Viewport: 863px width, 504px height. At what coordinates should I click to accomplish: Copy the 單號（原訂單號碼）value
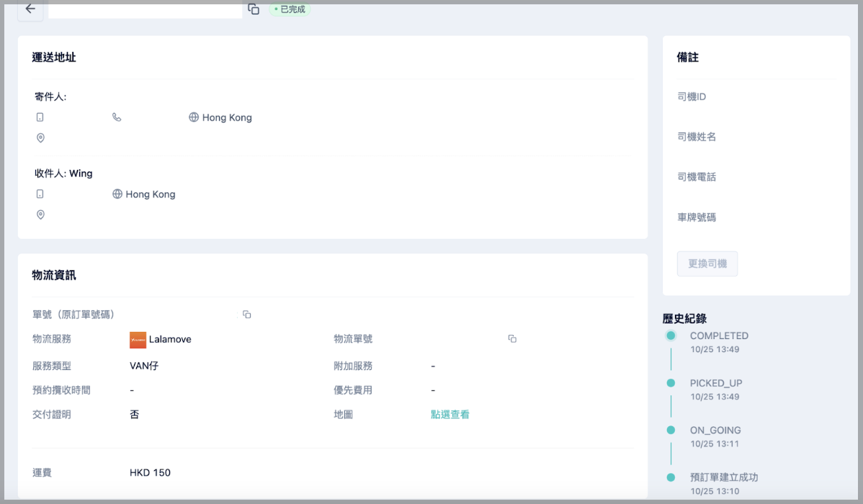click(x=246, y=315)
